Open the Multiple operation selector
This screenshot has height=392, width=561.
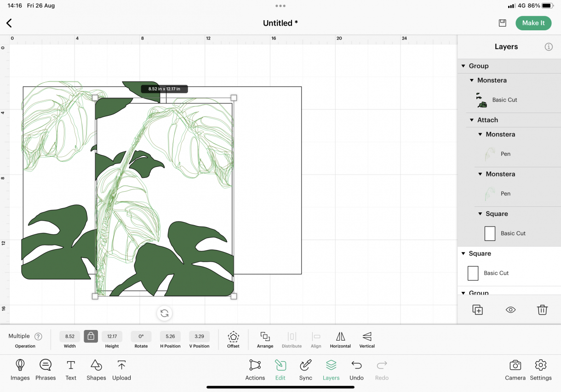point(19,336)
